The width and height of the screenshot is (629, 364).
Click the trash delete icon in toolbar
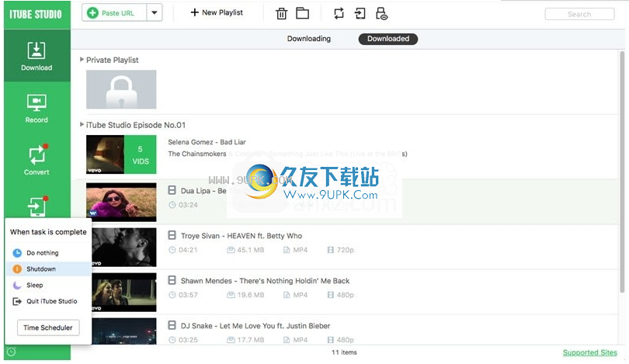click(x=282, y=14)
